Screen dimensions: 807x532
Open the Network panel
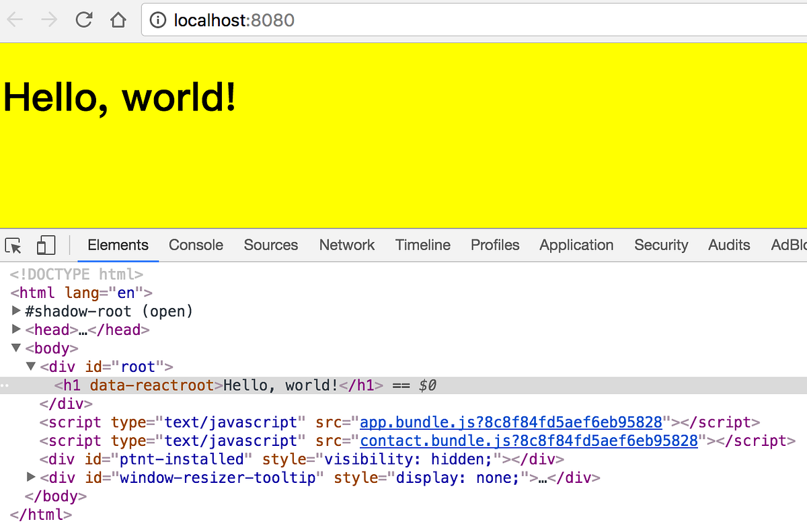click(346, 245)
